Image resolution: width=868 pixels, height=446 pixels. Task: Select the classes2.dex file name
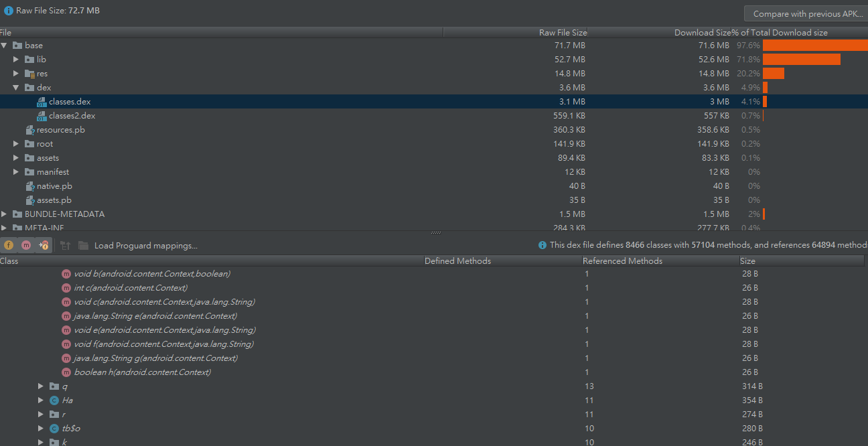coord(72,116)
